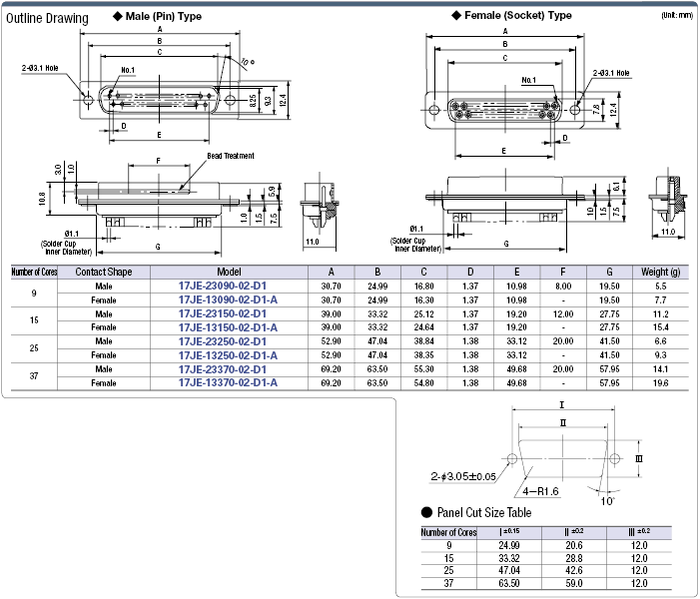Click the panel cut value 42.6
The height and width of the screenshot is (599, 700).
pos(574,570)
